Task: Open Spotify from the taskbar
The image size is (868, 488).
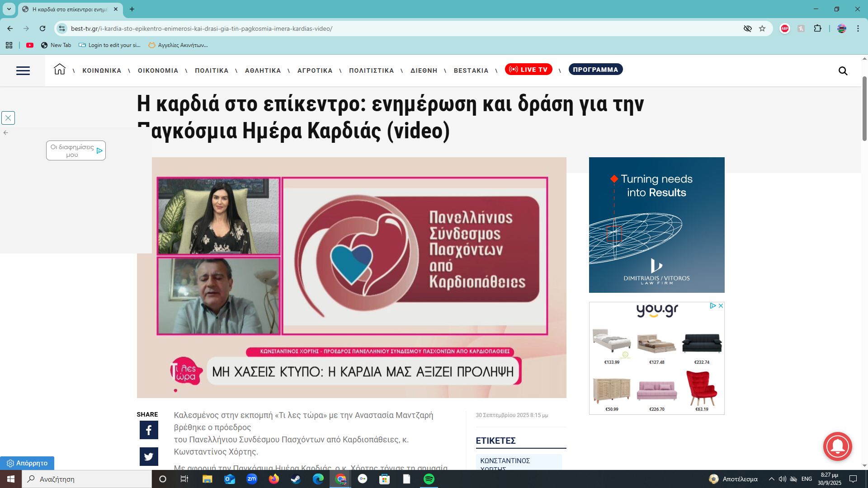Action: 429,479
